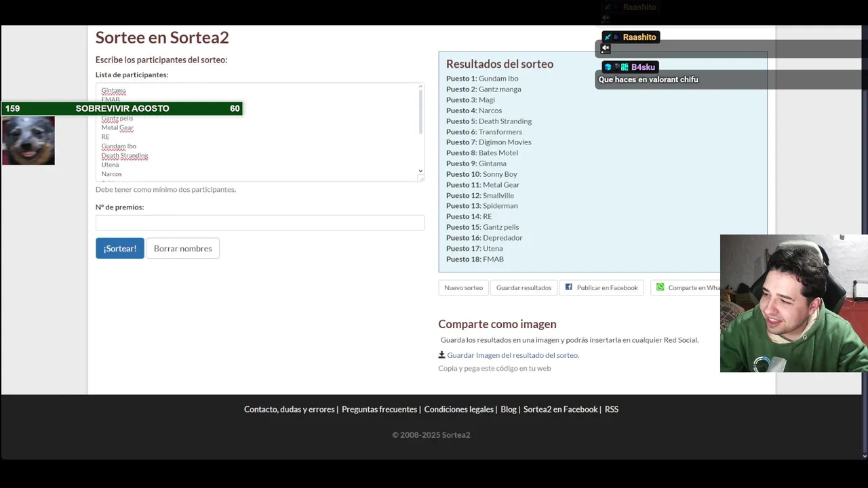Click the result 'Puesto 9: Gintama'
The image size is (868, 488).
point(476,163)
